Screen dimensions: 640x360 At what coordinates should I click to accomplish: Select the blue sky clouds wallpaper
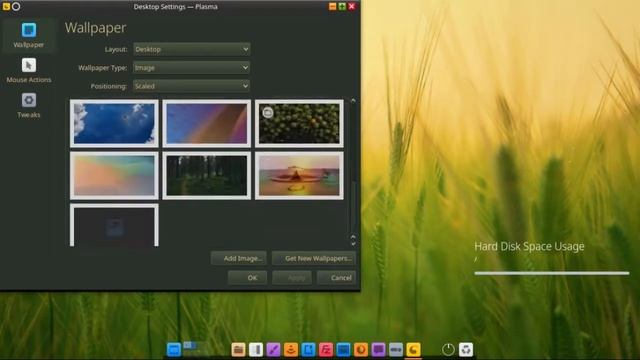click(x=114, y=123)
